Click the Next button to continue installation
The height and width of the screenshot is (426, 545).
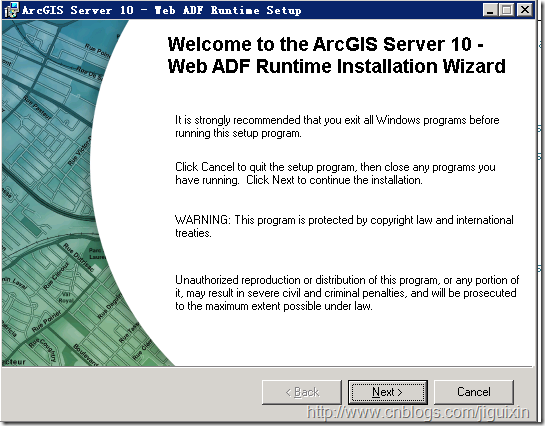[x=388, y=392]
